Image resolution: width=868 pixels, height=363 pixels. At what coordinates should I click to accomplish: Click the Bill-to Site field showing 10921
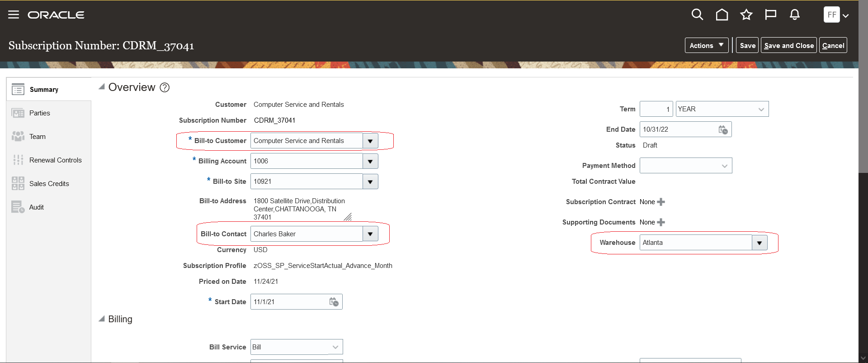coord(307,181)
